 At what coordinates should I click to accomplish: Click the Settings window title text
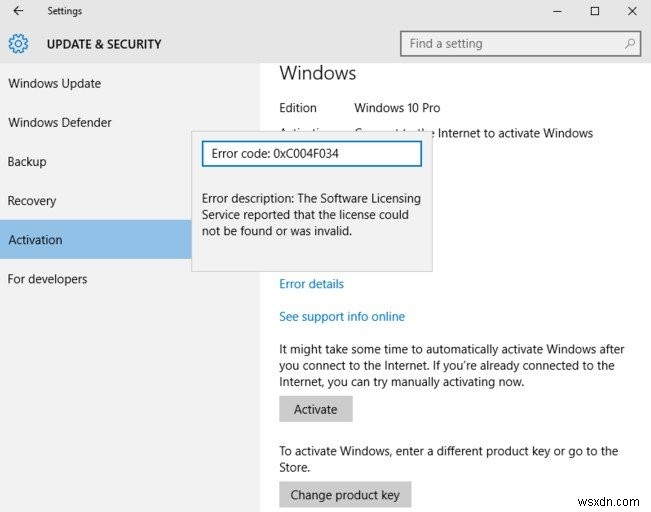[x=64, y=11]
